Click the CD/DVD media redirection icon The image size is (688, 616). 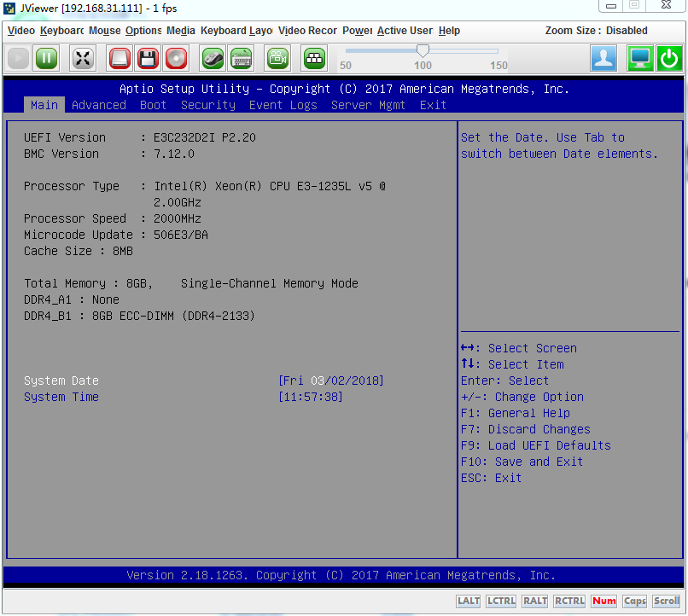click(176, 58)
